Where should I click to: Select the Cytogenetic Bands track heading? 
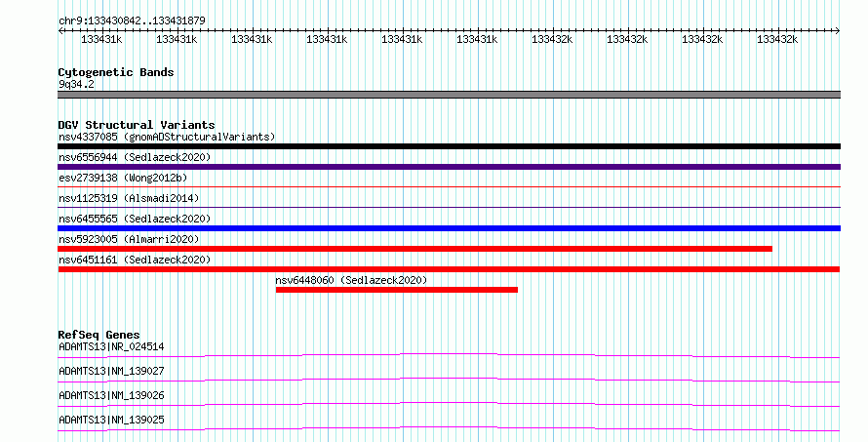[x=116, y=72]
